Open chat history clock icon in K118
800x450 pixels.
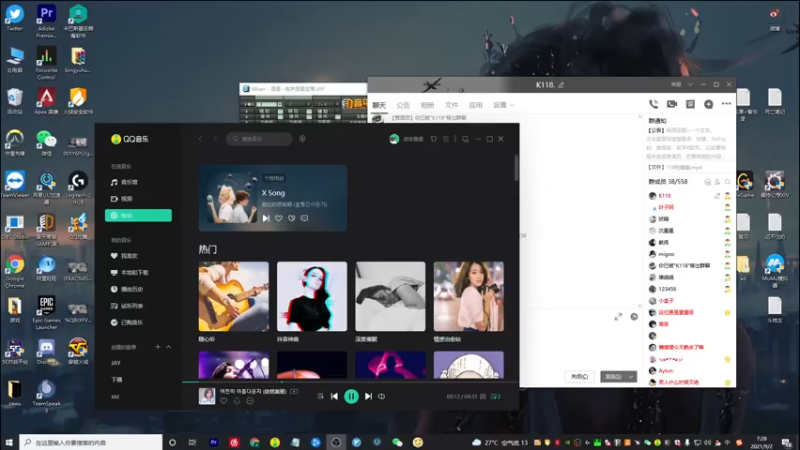[x=634, y=317]
